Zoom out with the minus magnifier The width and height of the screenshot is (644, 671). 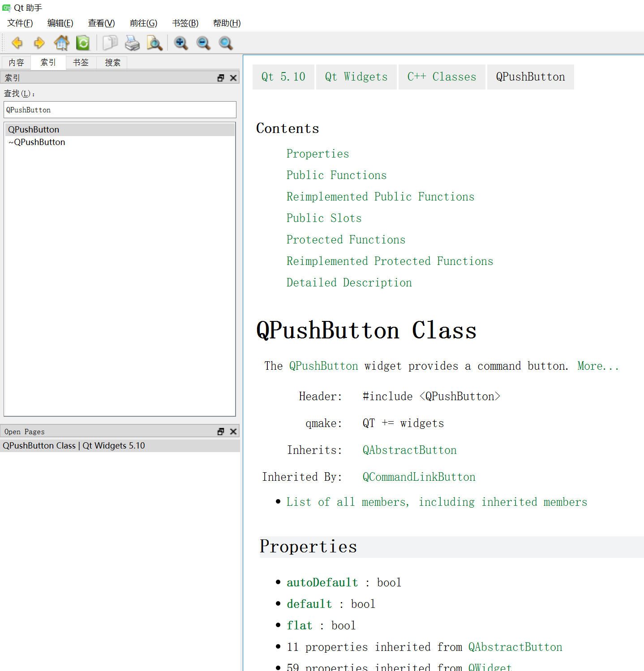coord(203,43)
